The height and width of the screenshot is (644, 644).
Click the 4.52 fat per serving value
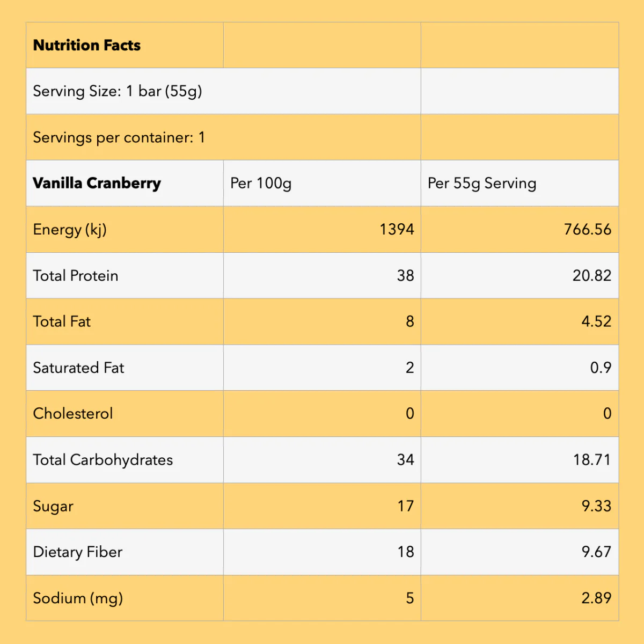[x=596, y=322]
